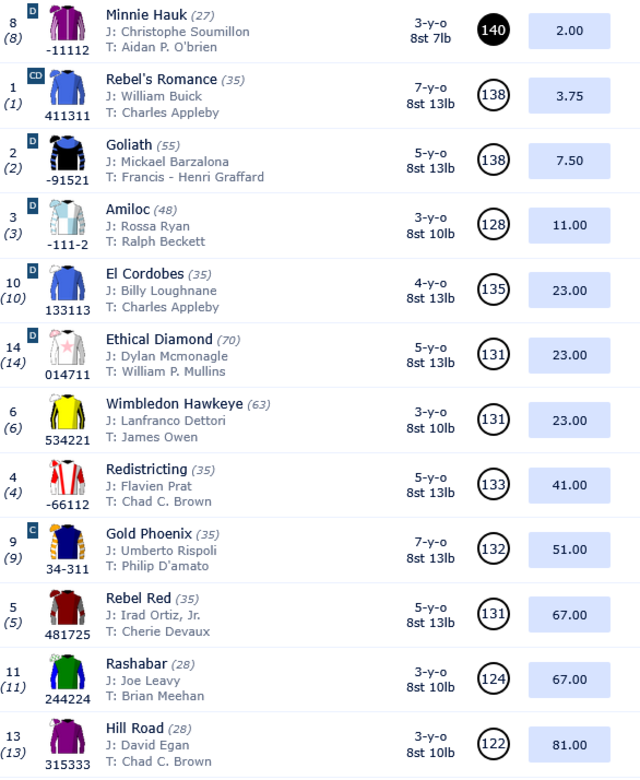Viewport: 640px width, 780px height.
Task: Click Redistricting's red and white striped silks
Action: [x=67, y=478]
